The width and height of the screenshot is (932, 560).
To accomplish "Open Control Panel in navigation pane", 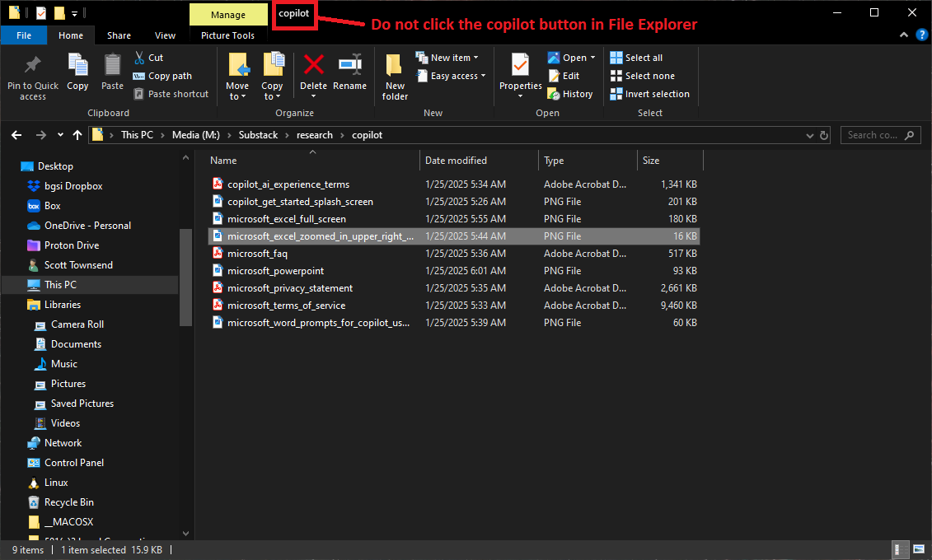I will [x=73, y=463].
